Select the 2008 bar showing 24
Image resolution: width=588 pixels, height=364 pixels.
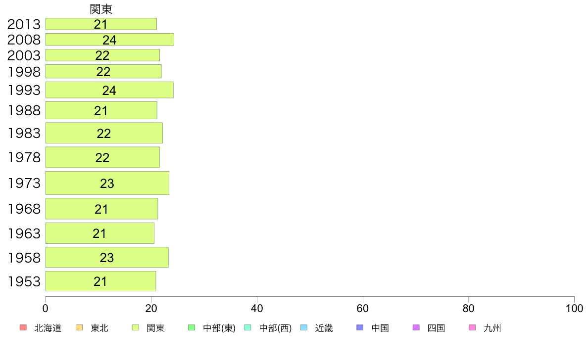pos(110,40)
